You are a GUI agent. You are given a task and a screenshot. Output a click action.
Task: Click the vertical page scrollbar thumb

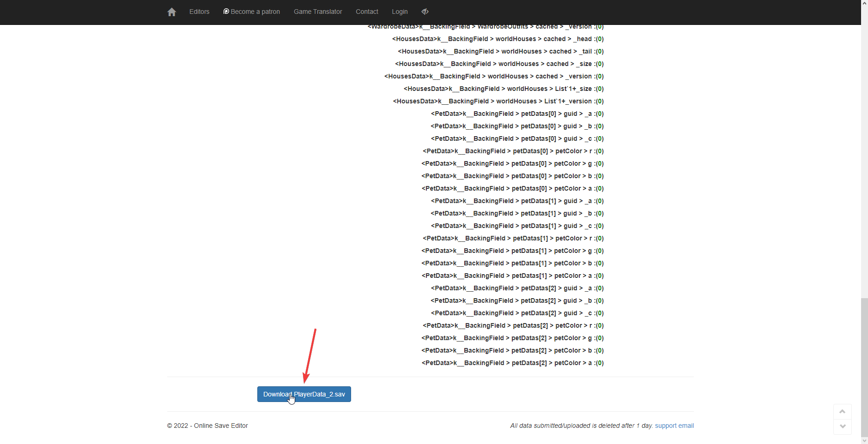tap(864, 367)
